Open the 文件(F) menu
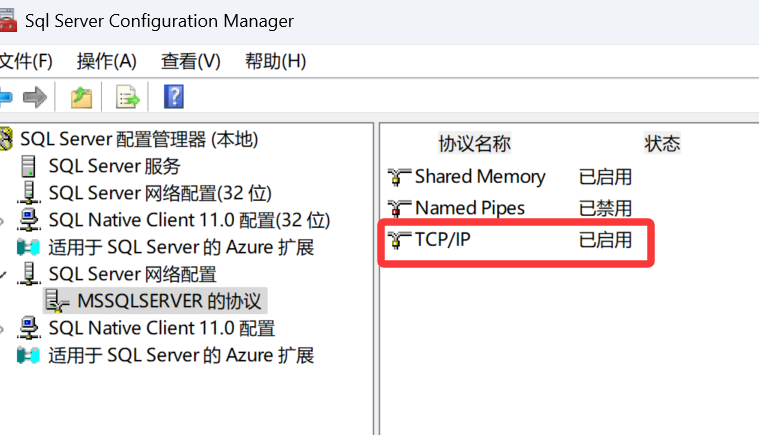Viewport: 759px width, 435px height. (26, 61)
